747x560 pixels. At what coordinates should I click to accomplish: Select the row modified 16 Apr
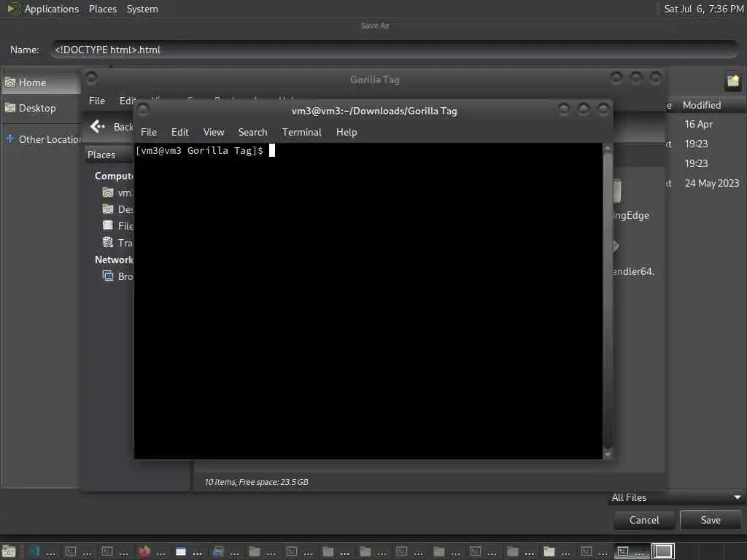pyautogui.click(x=698, y=124)
